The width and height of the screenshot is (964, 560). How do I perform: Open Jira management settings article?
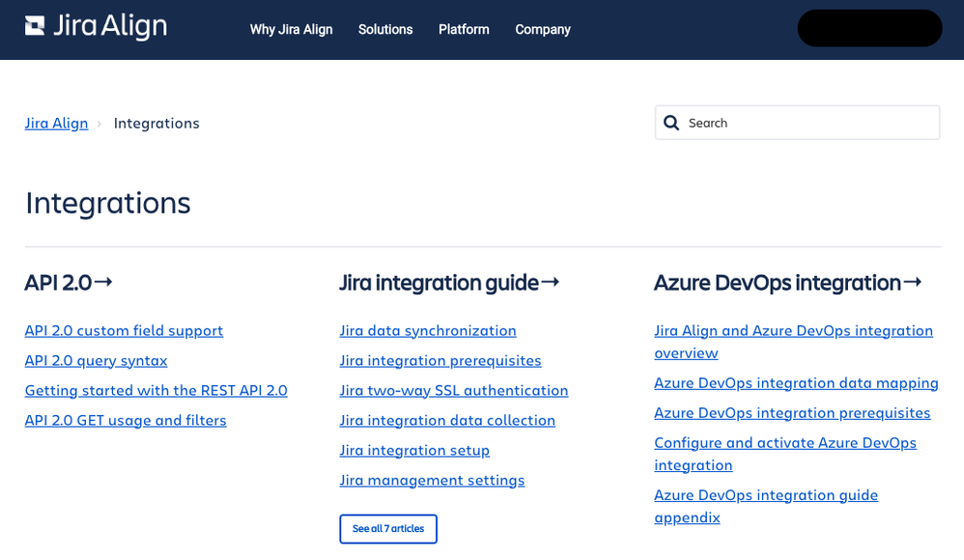(432, 480)
